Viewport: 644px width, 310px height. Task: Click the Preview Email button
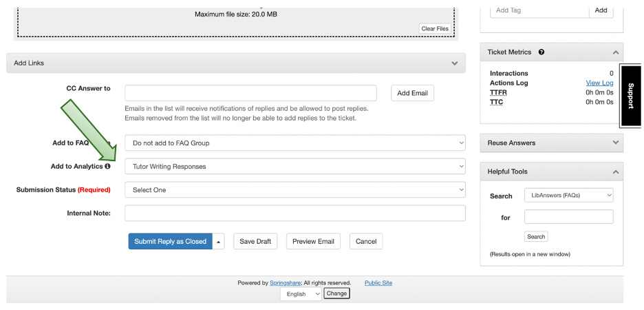[313, 242]
